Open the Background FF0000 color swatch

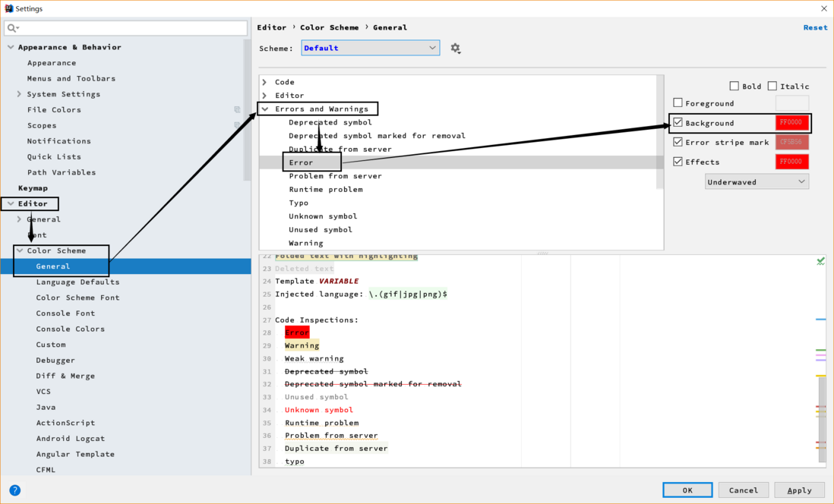(x=792, y=122)
